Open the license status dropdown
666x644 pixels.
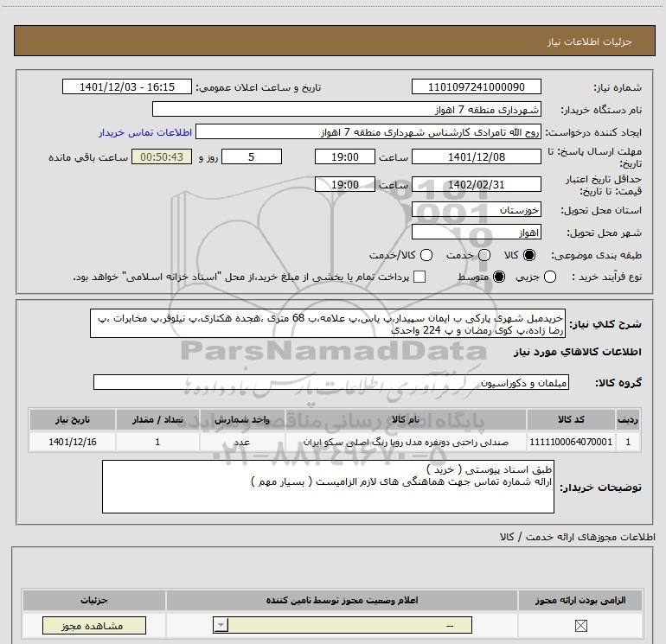[x=343, y=625]
